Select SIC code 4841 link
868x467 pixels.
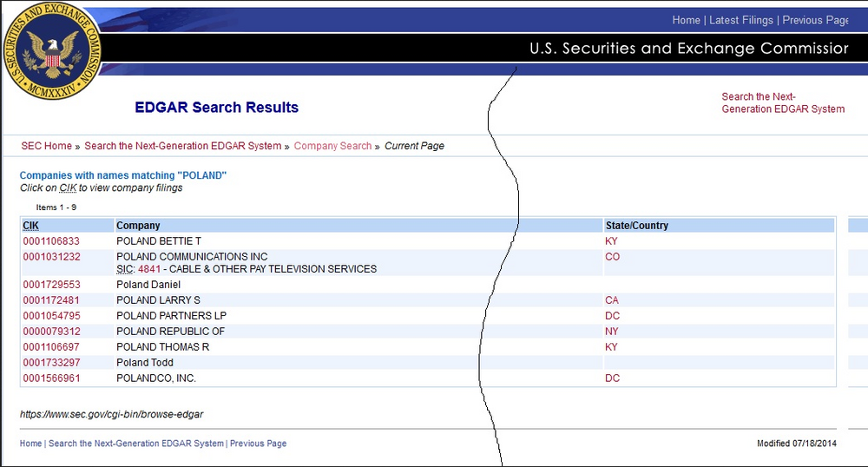tap(149, 269)
